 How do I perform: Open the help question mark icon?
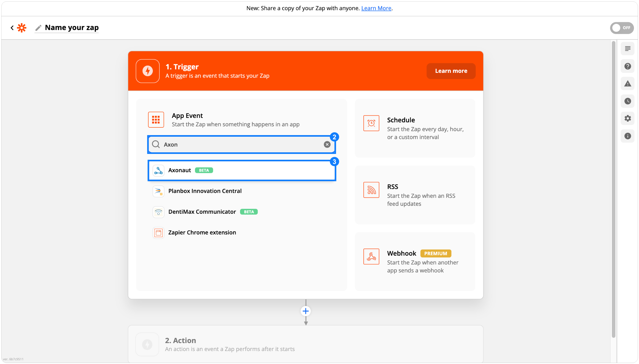(x=627, y=66)
